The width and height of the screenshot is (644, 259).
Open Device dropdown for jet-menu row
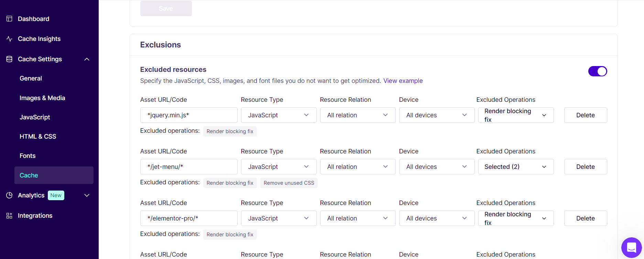pyautogui.click(x=437, y=167)
